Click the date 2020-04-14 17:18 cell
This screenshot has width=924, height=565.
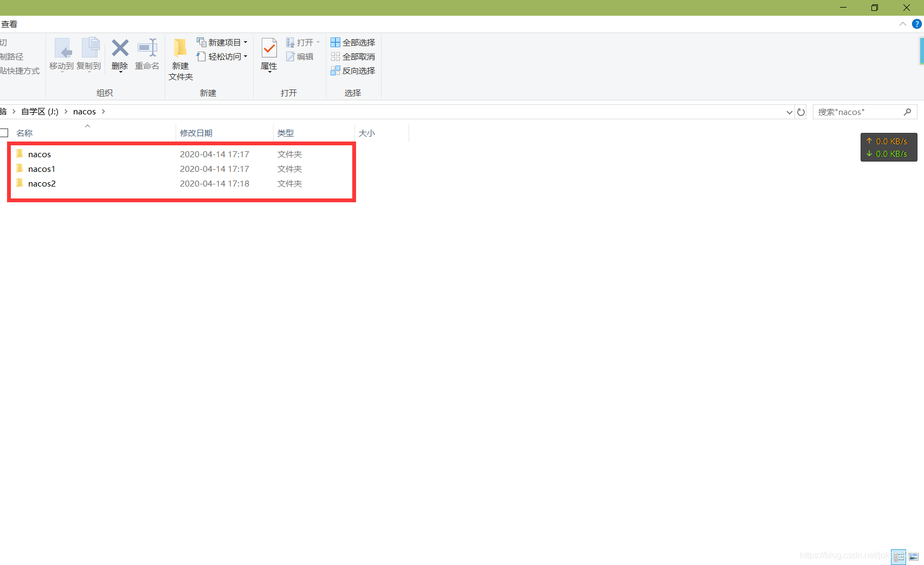coord(215,183)
